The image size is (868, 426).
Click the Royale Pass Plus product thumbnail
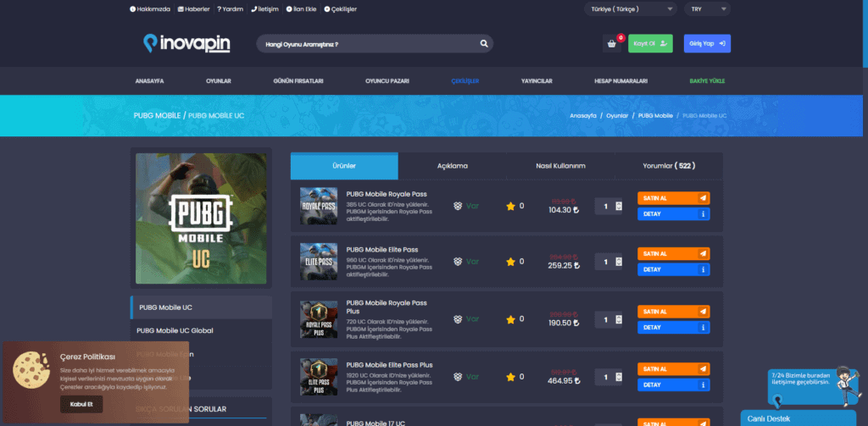(319, 319)
